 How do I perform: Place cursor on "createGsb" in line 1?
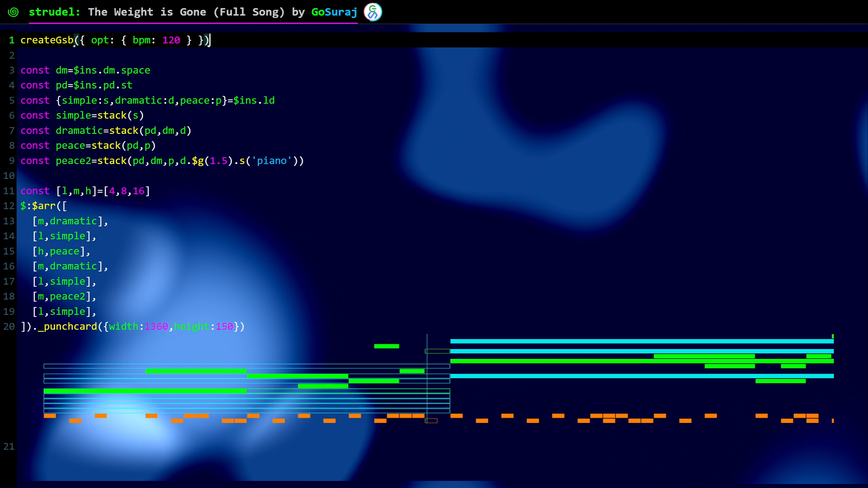point(47,40)
